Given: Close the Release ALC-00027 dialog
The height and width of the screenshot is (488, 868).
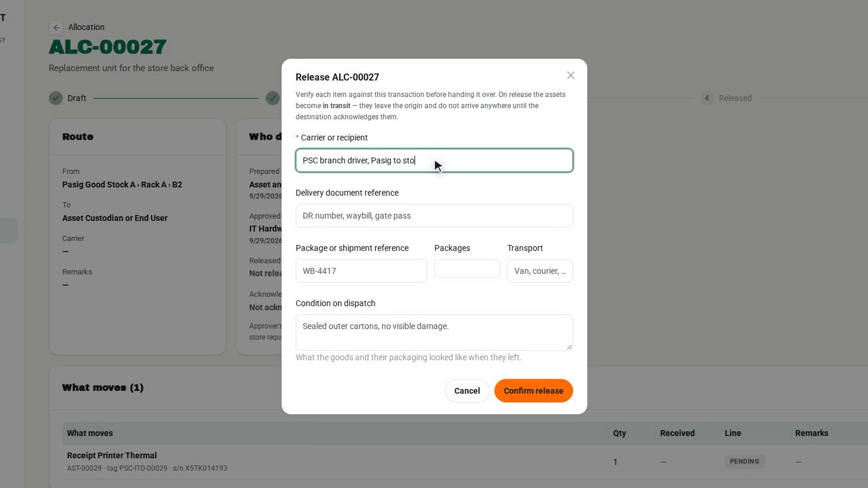Looking at the screenshot, I should 571,75.
